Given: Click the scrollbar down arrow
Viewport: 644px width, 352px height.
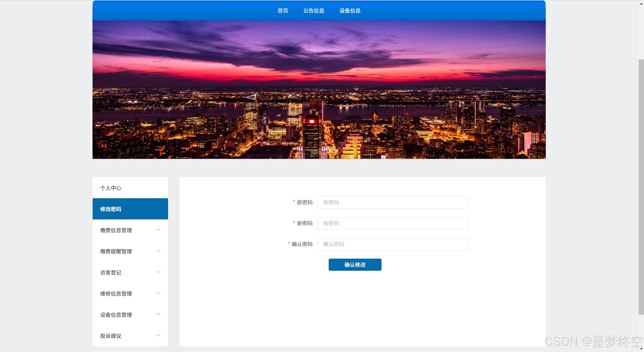Looking at the screenshot, I should [641, 349].
